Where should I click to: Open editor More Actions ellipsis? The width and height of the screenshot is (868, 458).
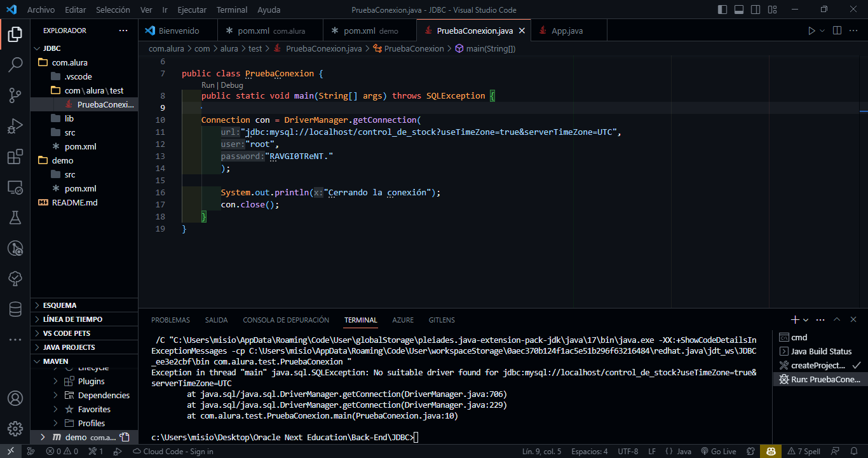(x=855, y=31)
